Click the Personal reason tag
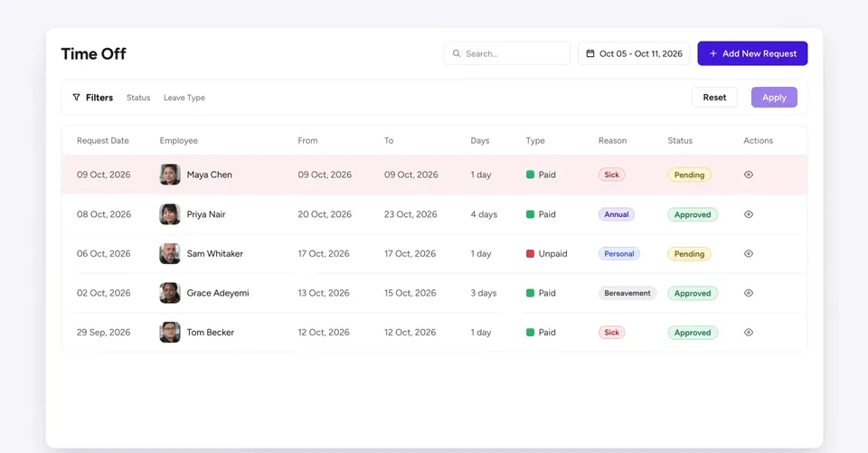The image size is (868, 453). pos(618,254)
